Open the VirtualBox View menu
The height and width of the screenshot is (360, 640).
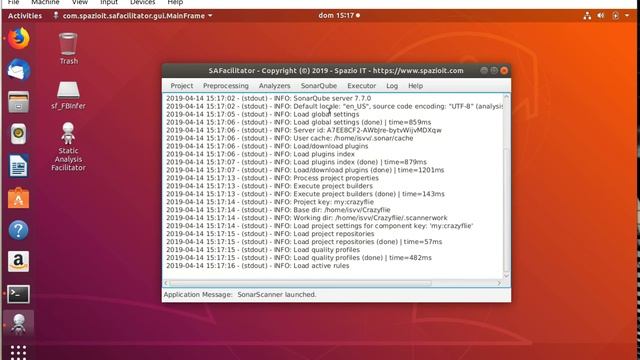80,2
